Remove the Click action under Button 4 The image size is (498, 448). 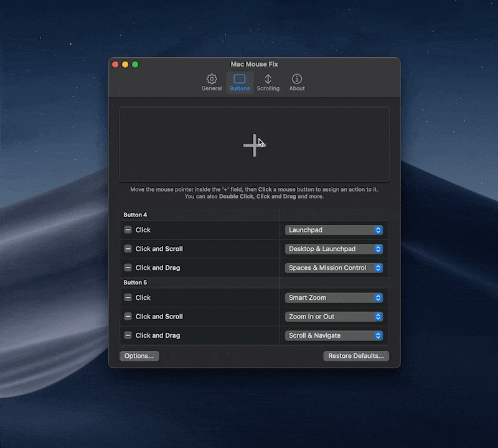tap(129, 230)
